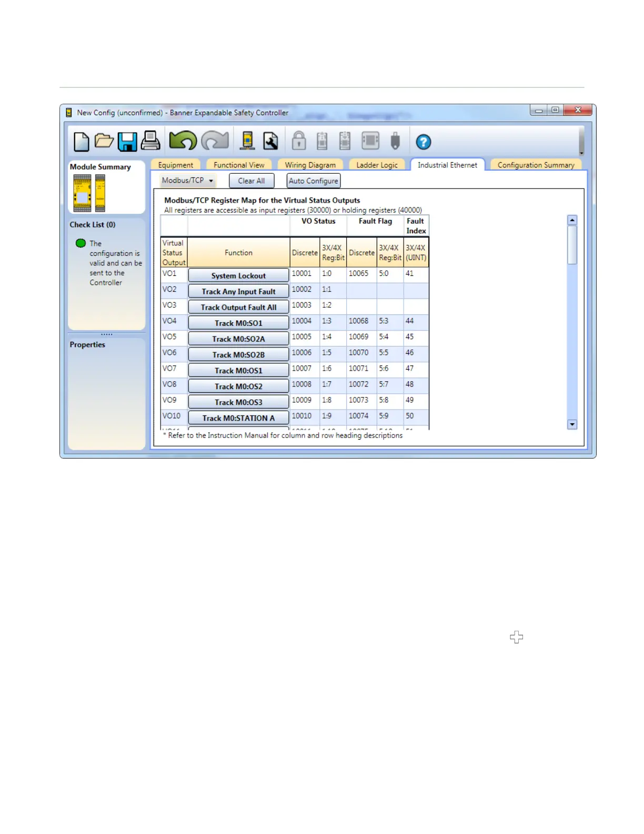Click the Auto Configure button
The height and width of the screenshot is (834, 644).
coord(314,181)
